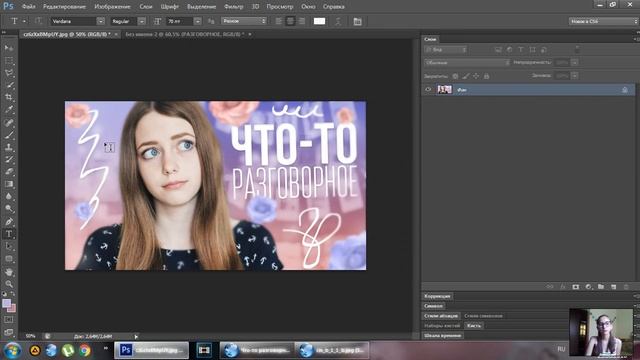Select the Eraser tool

[x=9, y=172]
